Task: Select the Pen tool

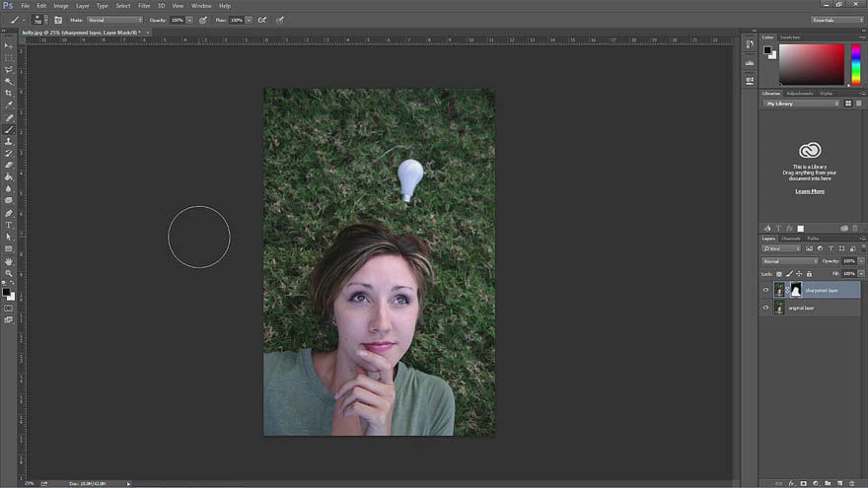Action: coord(8,213)
